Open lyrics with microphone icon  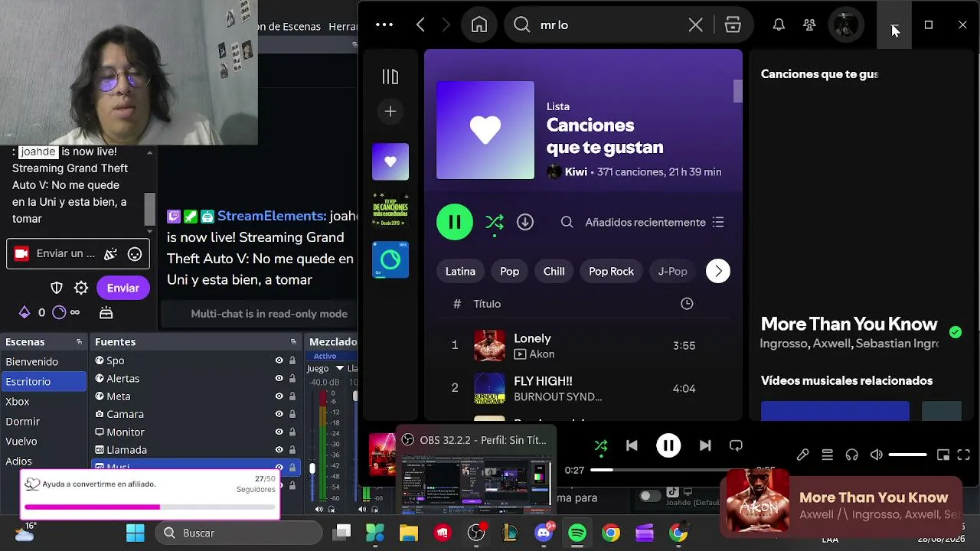(802, 455)
